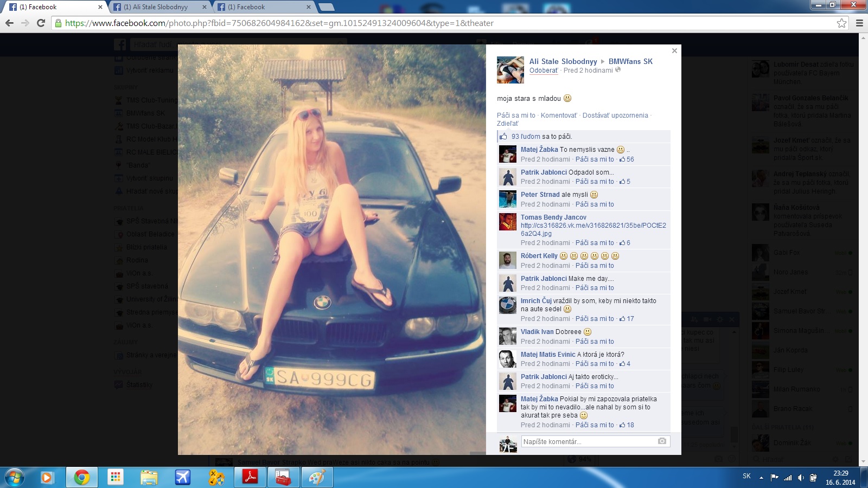Show hidden system tray icons arrow
This screenshot has height=488, width=868.
(761, 478)
